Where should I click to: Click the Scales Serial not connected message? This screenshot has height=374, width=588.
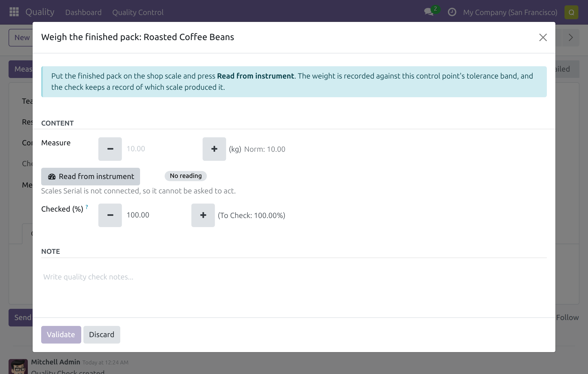tap(138, 191)
